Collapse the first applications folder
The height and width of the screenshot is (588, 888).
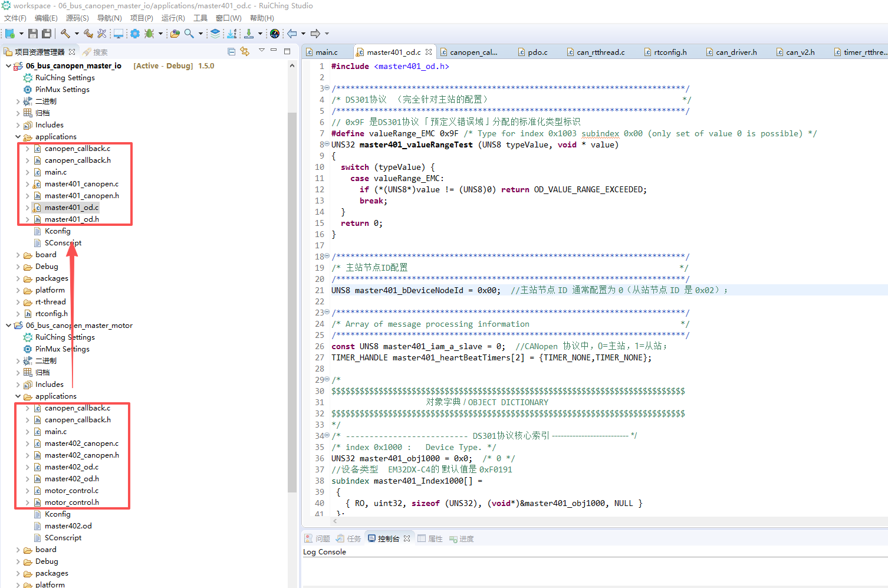point(18,137)
